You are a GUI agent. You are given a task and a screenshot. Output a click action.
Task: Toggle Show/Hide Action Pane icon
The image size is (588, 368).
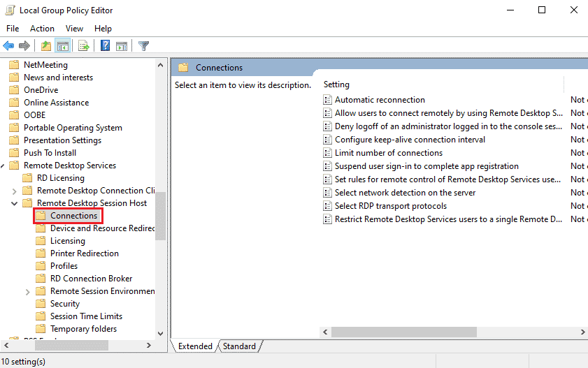tap(122, 46)
